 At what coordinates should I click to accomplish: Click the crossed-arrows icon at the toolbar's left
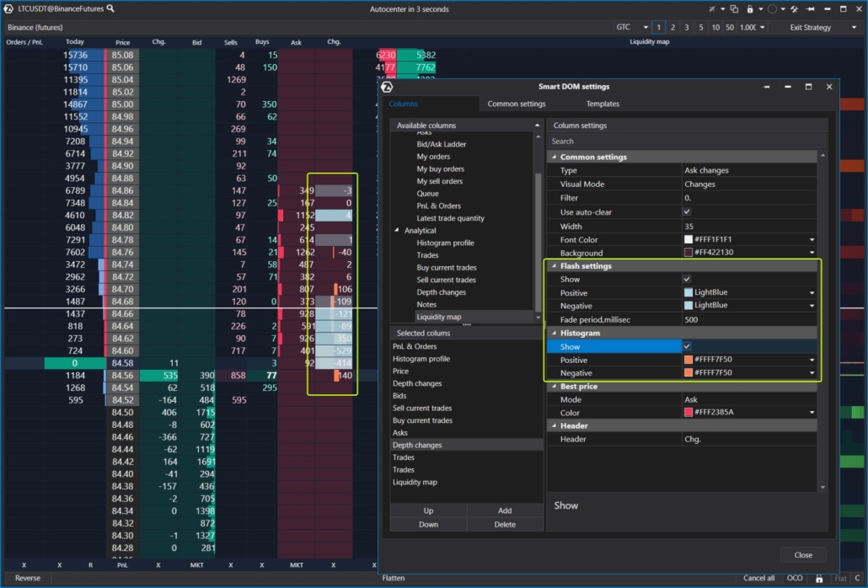pos(712,8)
